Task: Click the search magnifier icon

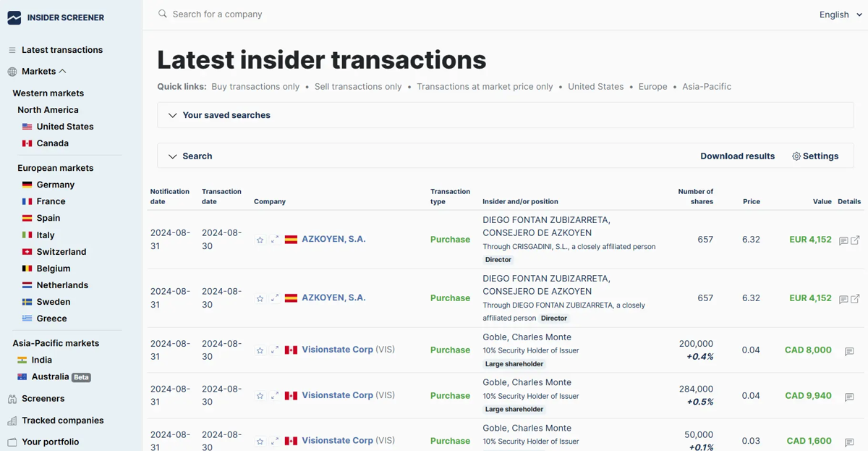Action: click(163, 14)
